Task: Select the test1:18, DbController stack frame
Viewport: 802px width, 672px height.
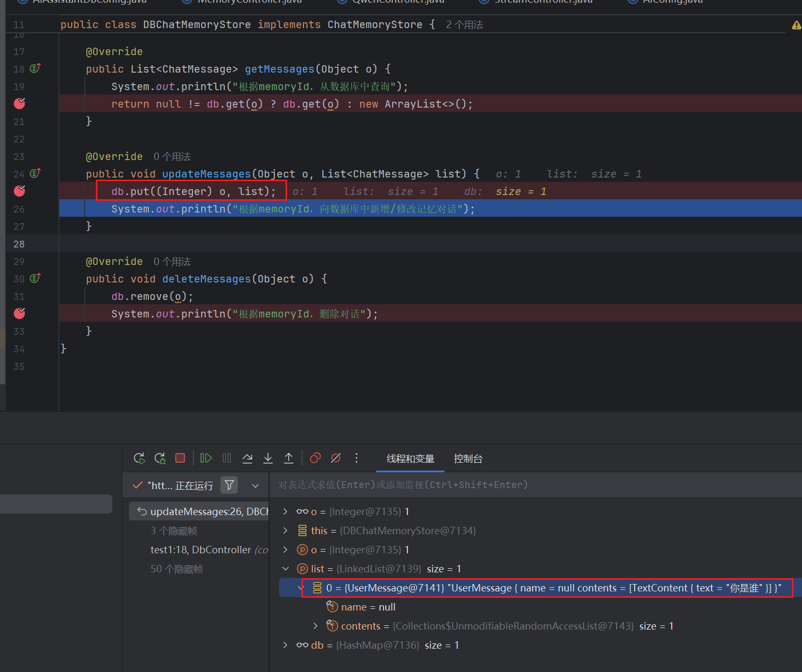Action: (x=209, y=550)
